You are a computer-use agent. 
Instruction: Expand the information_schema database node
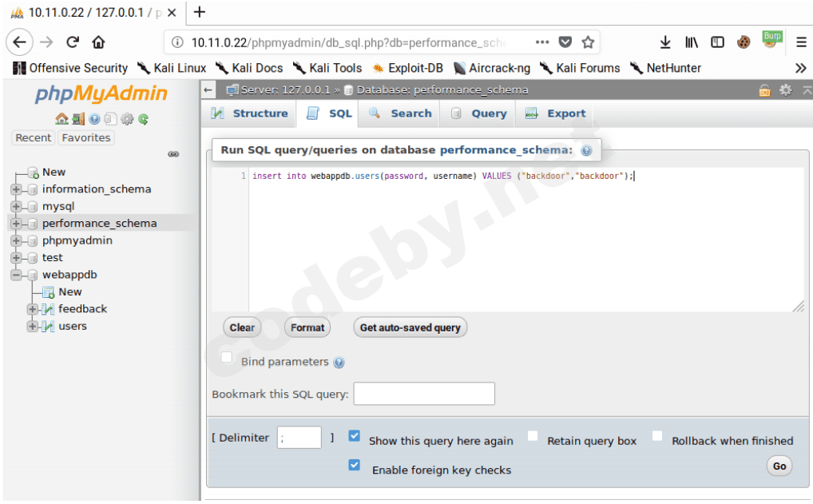[16, 189]
